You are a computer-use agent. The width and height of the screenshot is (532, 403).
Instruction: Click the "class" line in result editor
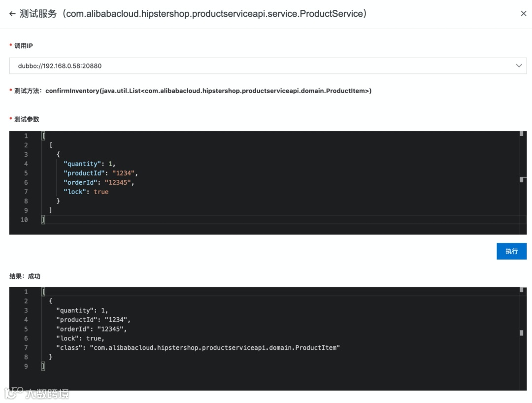tap(197, 348)
